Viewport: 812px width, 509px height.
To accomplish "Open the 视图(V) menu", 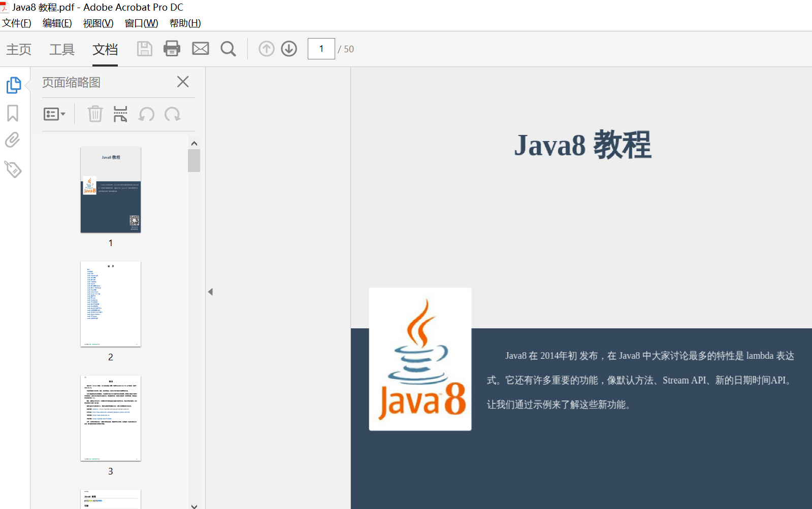I will pyautogui.click(x=98, y=23).
